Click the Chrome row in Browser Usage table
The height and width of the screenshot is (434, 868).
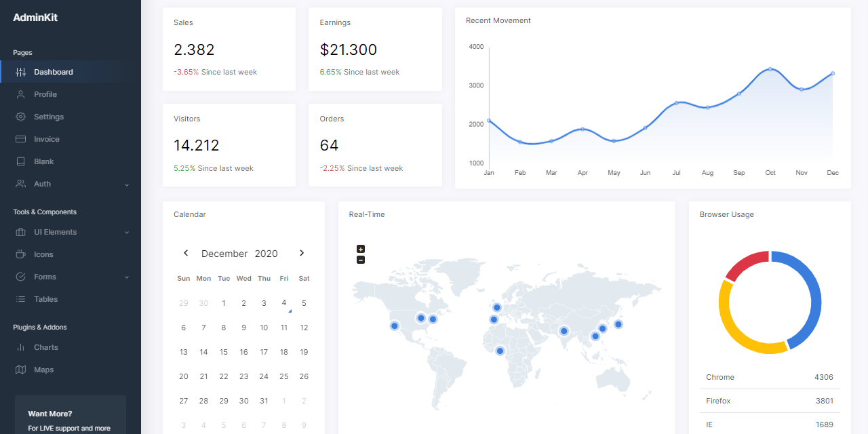pos(770,377)
